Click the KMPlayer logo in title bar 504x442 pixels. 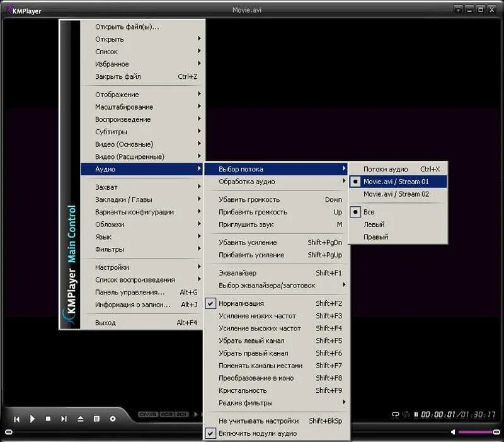pyautogui.click(x=24, y=11)
